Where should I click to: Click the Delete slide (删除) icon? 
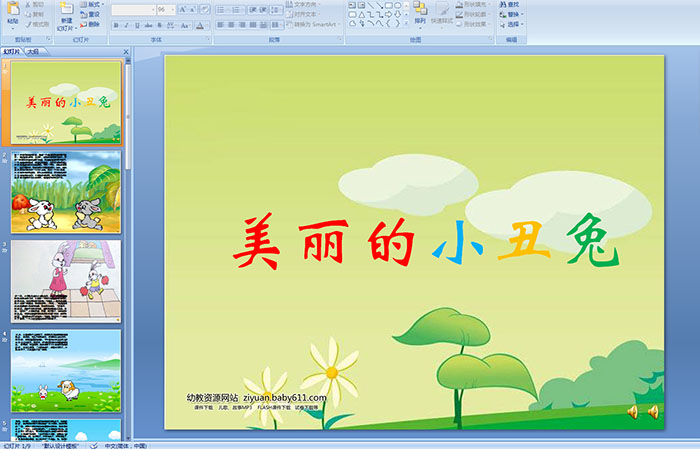[90, 25]
